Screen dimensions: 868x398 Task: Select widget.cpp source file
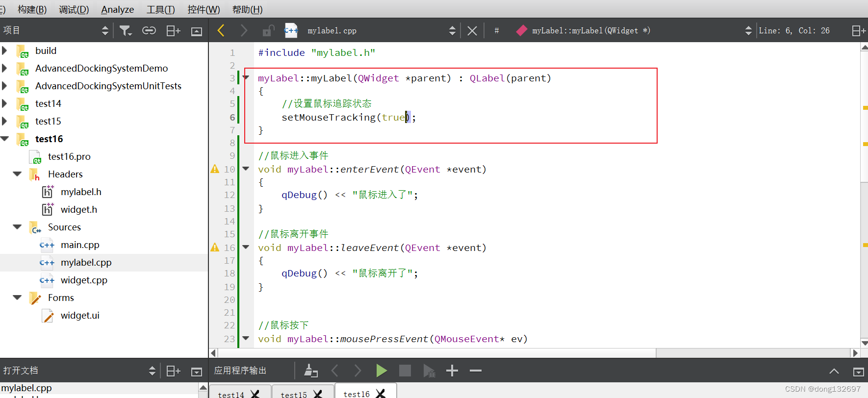click(84, 280)
